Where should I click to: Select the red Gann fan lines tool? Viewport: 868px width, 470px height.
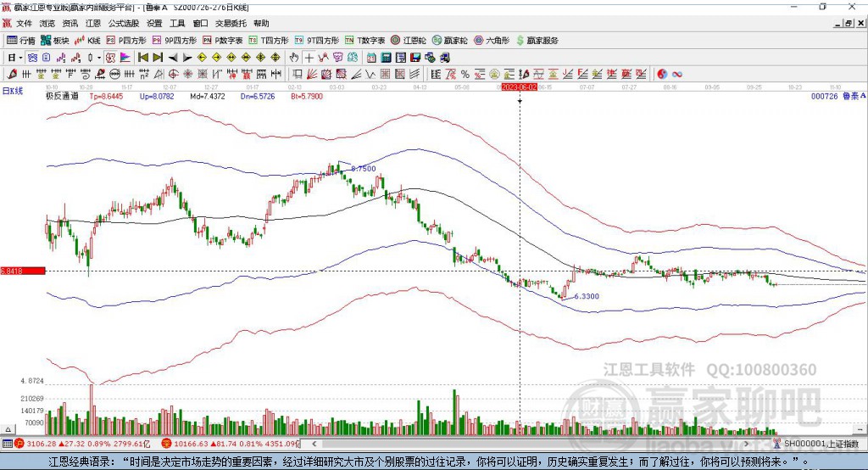[312, 75]
